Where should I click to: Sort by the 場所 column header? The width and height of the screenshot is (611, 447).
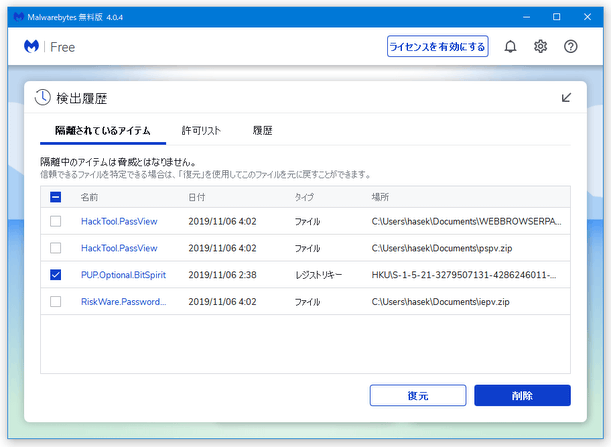[380, 197]
